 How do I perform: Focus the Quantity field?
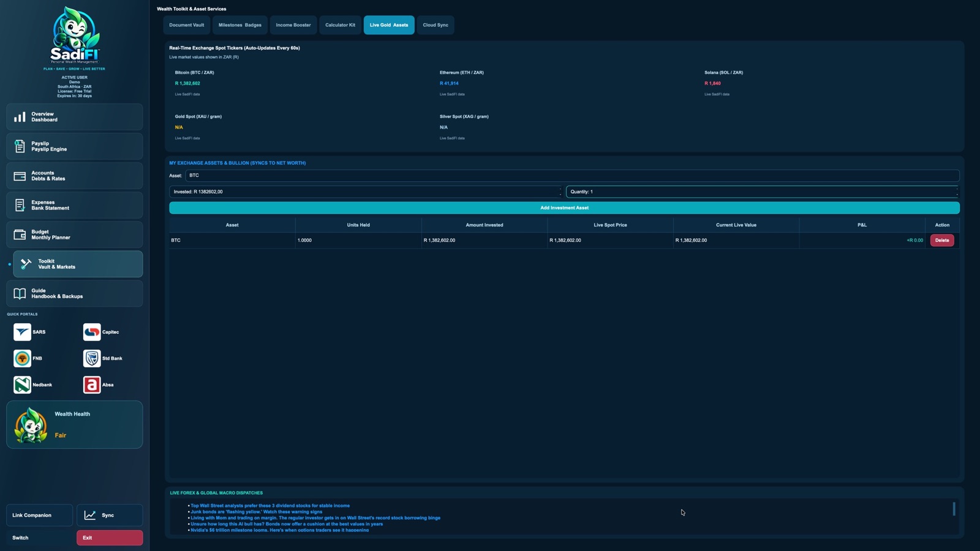coord(763,192)
